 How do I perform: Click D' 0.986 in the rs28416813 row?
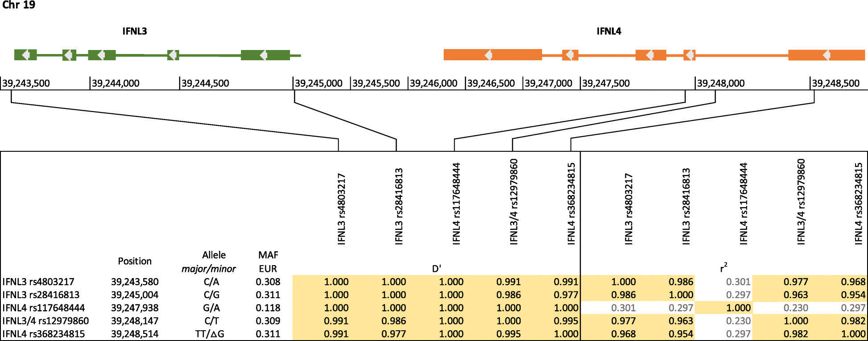pyautogui.click(x=508, y=295)
